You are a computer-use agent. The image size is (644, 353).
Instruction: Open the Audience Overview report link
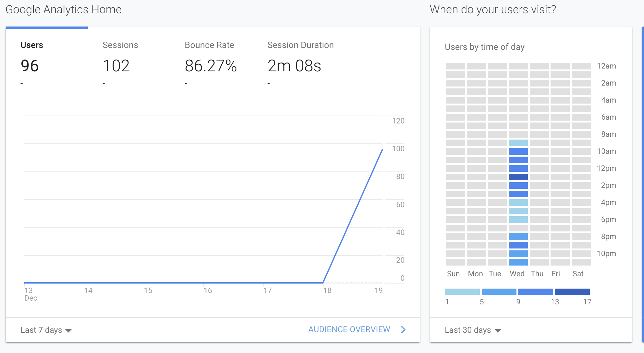[349, 330]
